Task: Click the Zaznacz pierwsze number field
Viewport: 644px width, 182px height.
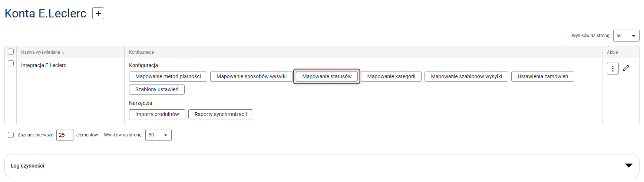Action: [65, 135]
